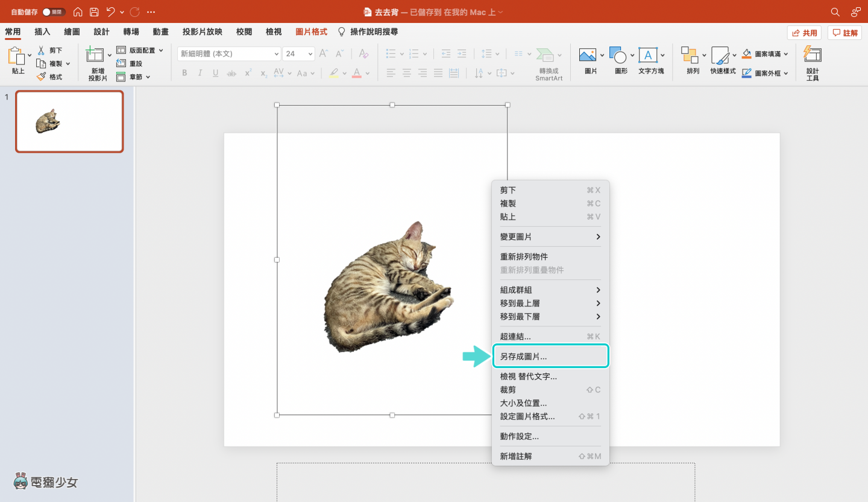Click the Copy (複製) icon
Screen dimensions: 868x502
pyautogui.click(x=41, y=63)
